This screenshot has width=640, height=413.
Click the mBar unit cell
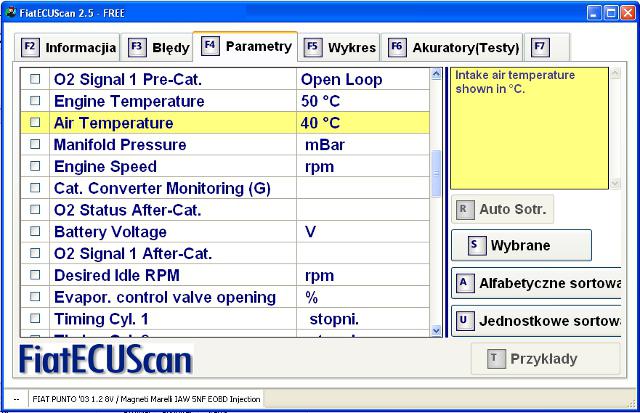coord(363,144)
